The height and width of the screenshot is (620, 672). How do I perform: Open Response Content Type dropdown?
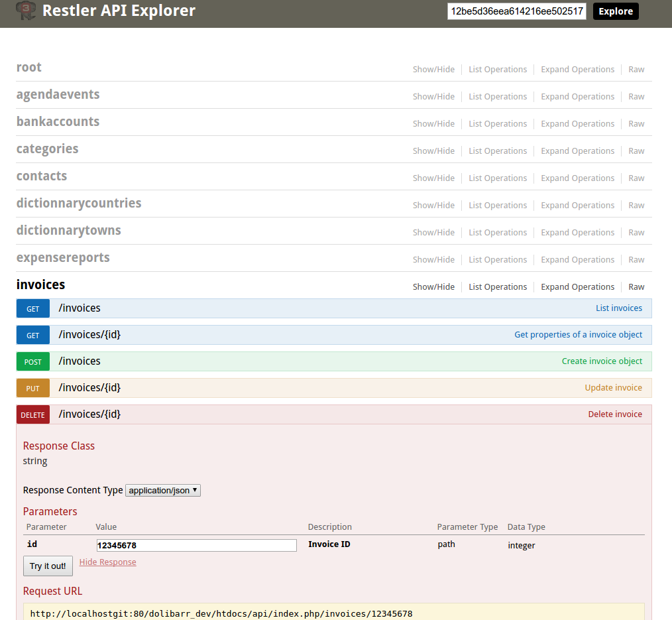163,491
